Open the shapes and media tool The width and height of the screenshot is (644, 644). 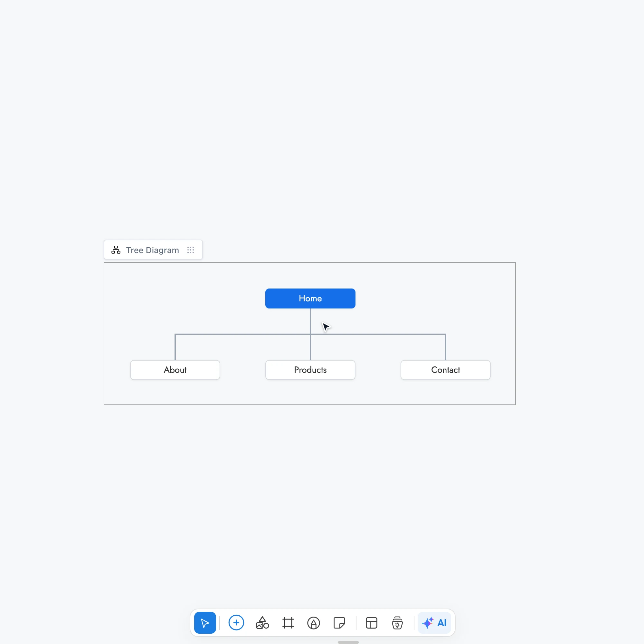point(262,623)
